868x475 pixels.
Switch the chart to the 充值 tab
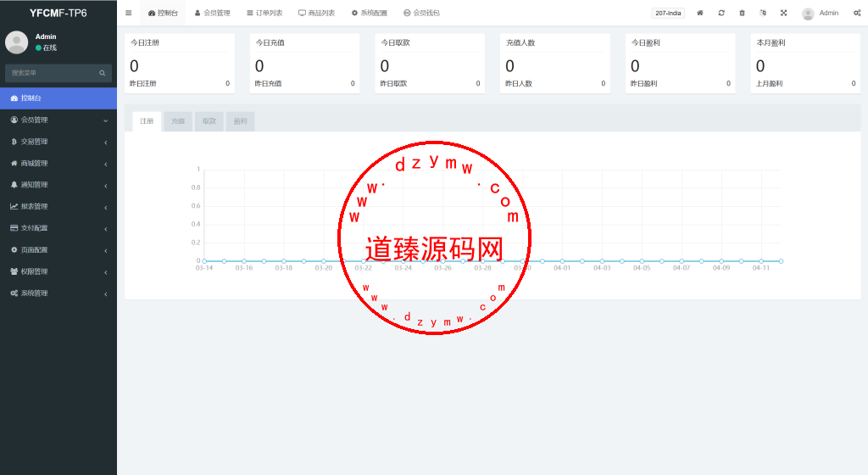click(178, 121)
